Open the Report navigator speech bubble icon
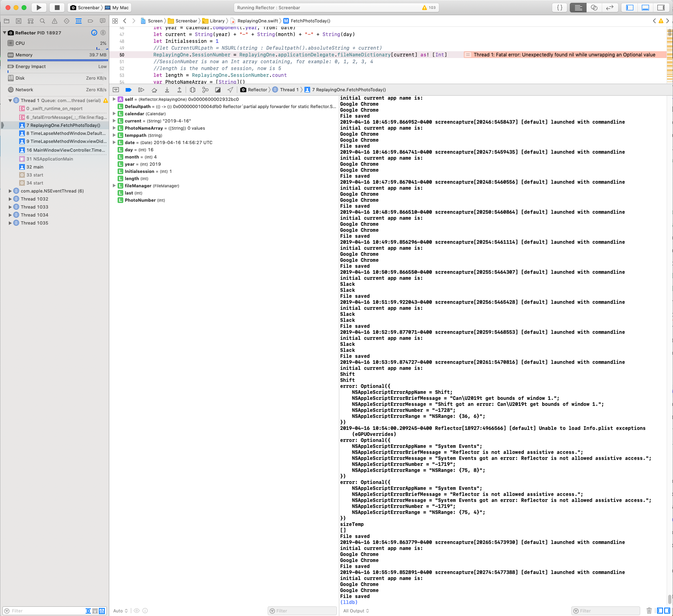This screenshot has width=673, height=616. tap(102, 21)
